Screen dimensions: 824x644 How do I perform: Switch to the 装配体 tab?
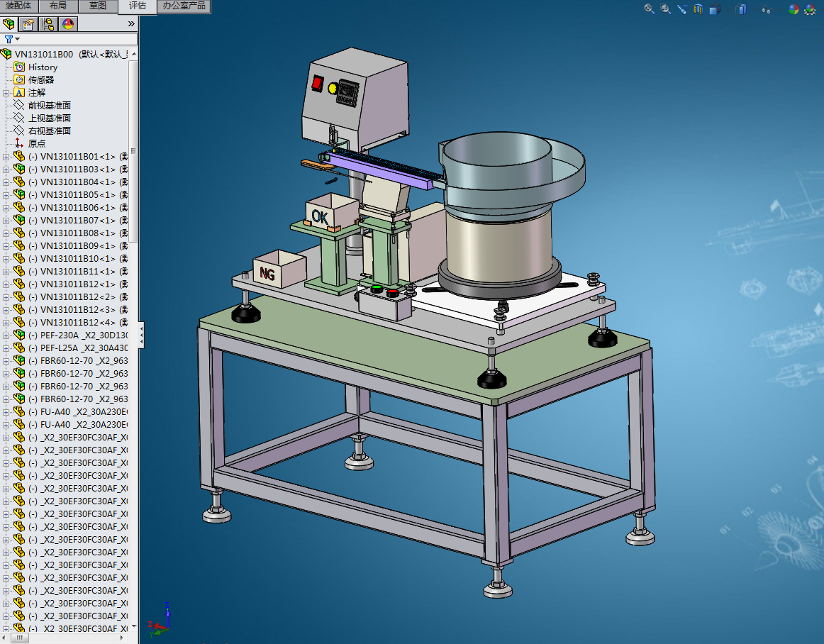click(x=18, y=6)
